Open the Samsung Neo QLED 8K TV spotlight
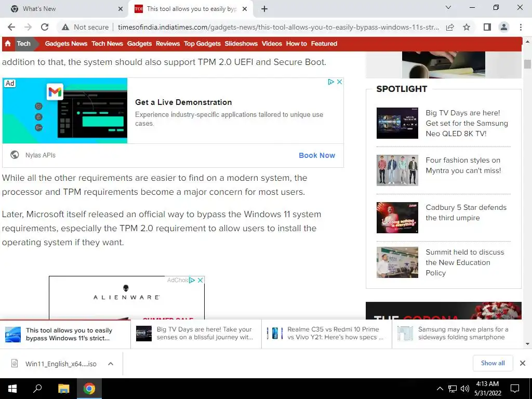This screenshot has height=399, width=532. (467, 123)
